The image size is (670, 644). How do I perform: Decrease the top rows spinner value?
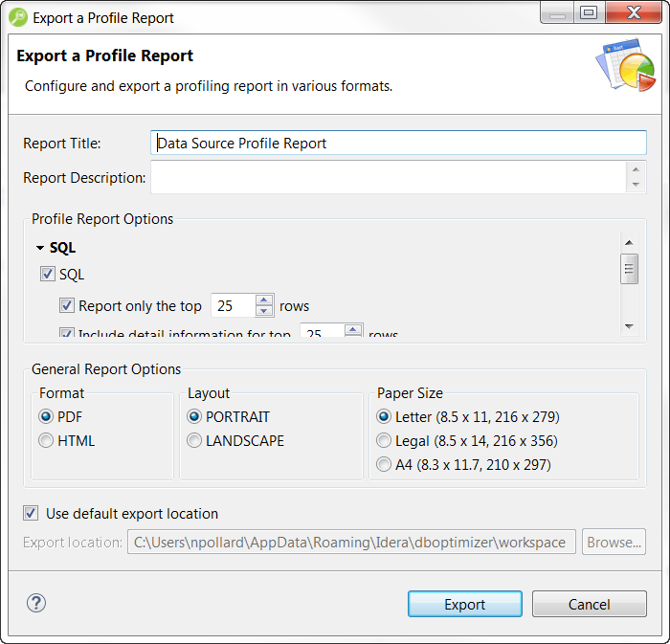tap(265, 312)
